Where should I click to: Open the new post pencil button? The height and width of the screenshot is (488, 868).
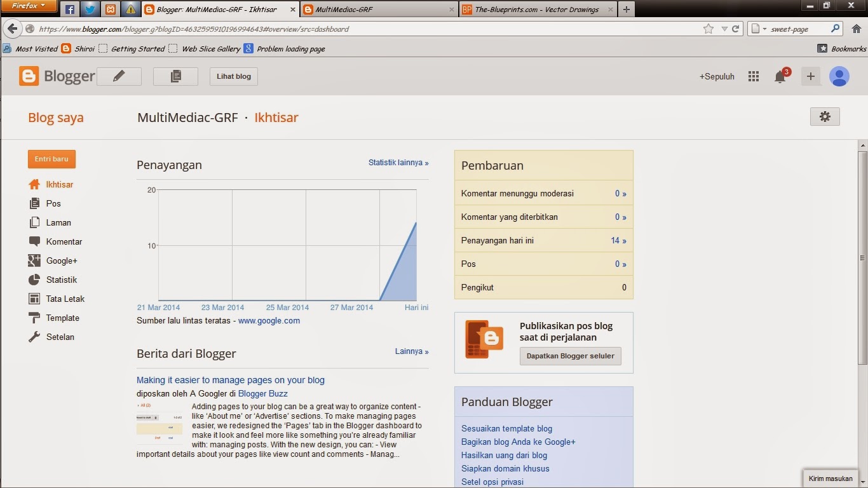click(119, 76)
